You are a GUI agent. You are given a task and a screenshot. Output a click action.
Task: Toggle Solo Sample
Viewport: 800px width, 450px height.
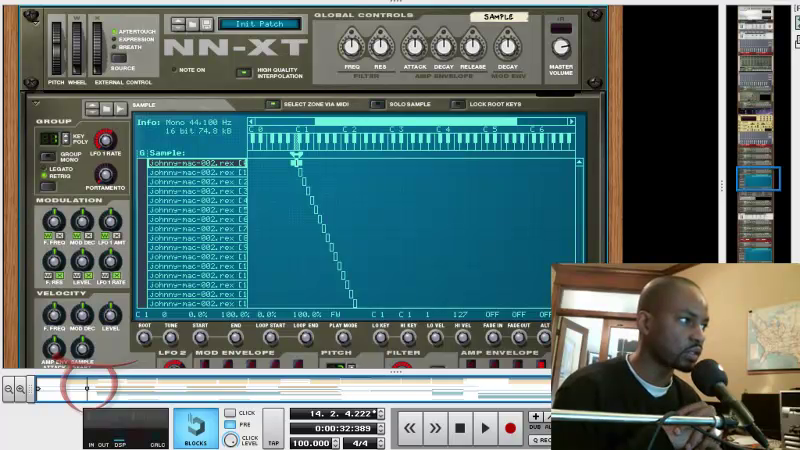[378, 104]
